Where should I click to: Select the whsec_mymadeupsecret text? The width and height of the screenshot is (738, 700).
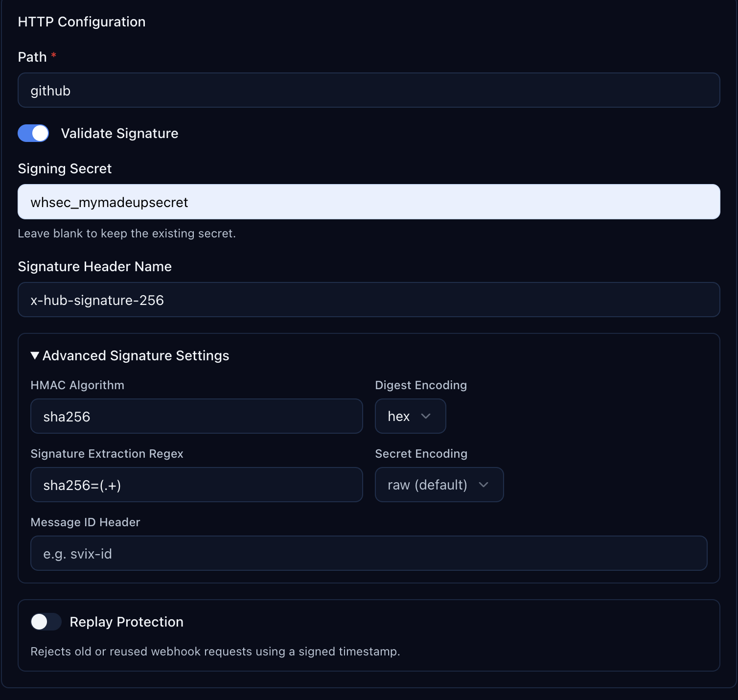pyautogui.click(x=109, y=202)
